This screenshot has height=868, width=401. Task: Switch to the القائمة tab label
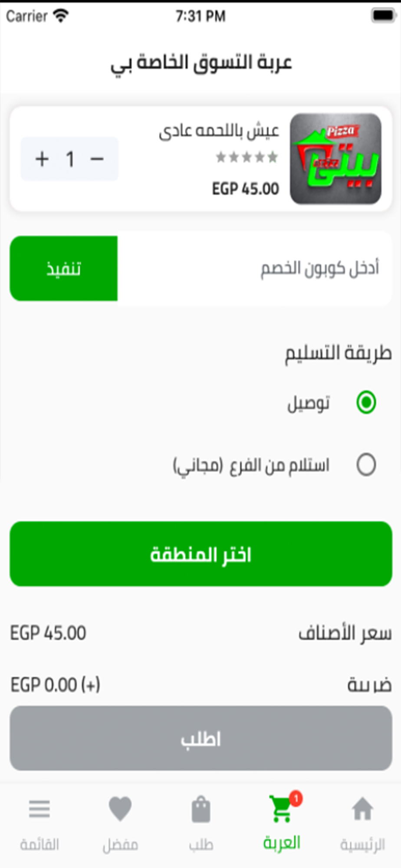[39, 845]
